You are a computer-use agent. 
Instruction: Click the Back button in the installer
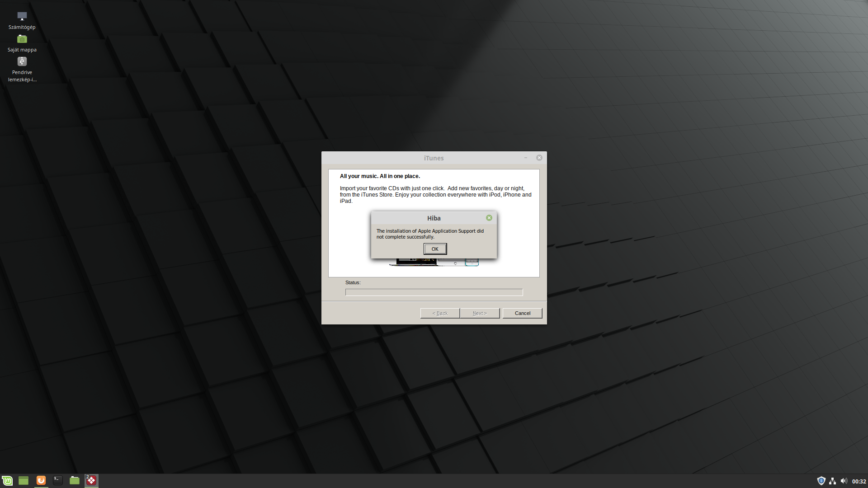tap(440, 313)
